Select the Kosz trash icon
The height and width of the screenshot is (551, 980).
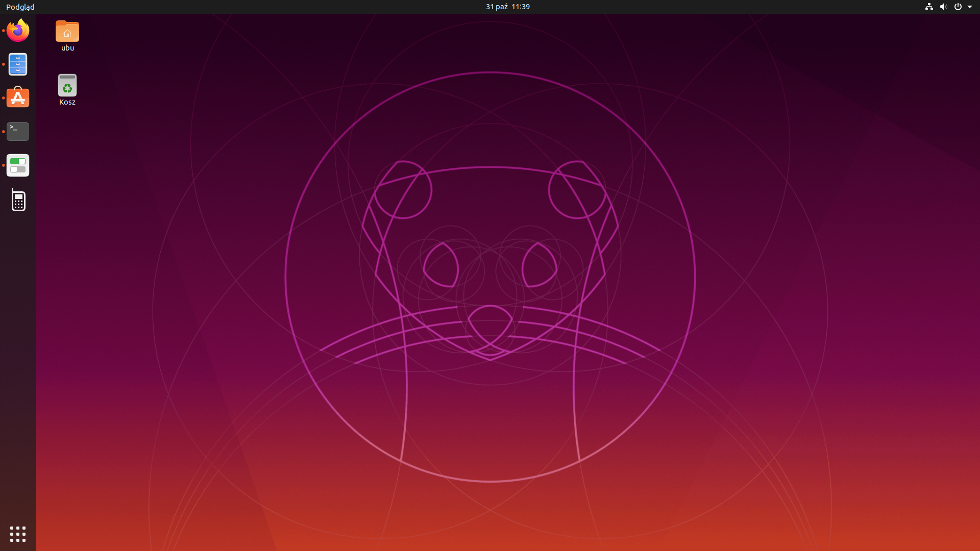(x=67, y=90)
